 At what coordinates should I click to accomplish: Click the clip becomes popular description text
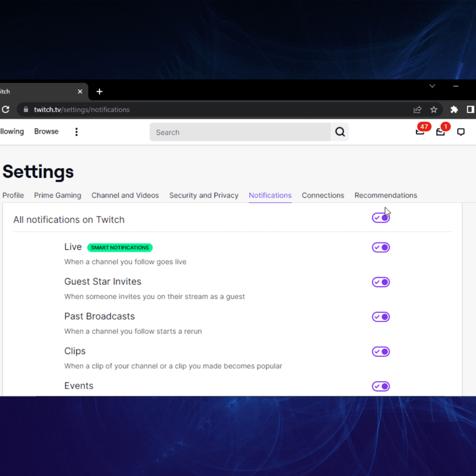[173, 366]
